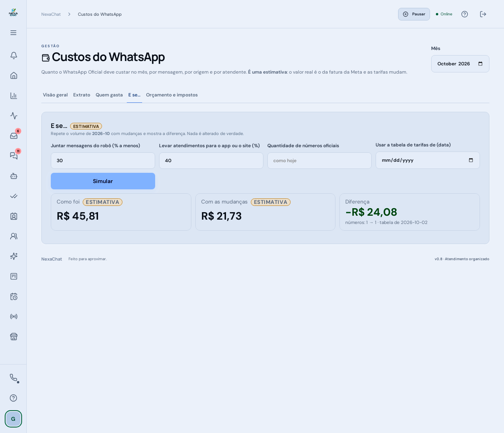Open the bar chart reports icon
Image resolution: width=504 pixels, height=433 pixels.
(13, 96)
